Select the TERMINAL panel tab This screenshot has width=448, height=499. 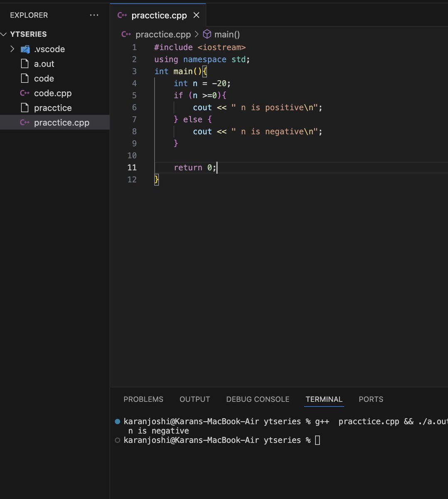(x=324, y=399)
